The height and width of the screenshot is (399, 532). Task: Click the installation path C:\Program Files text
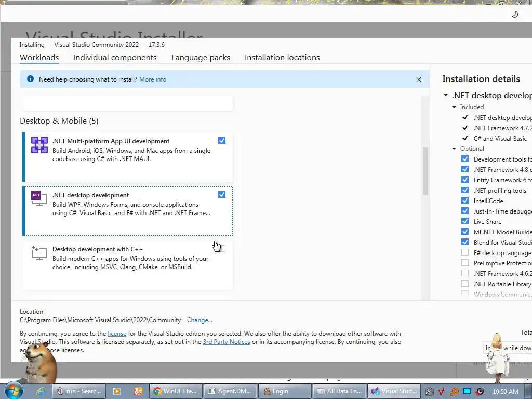pos(100,320)
